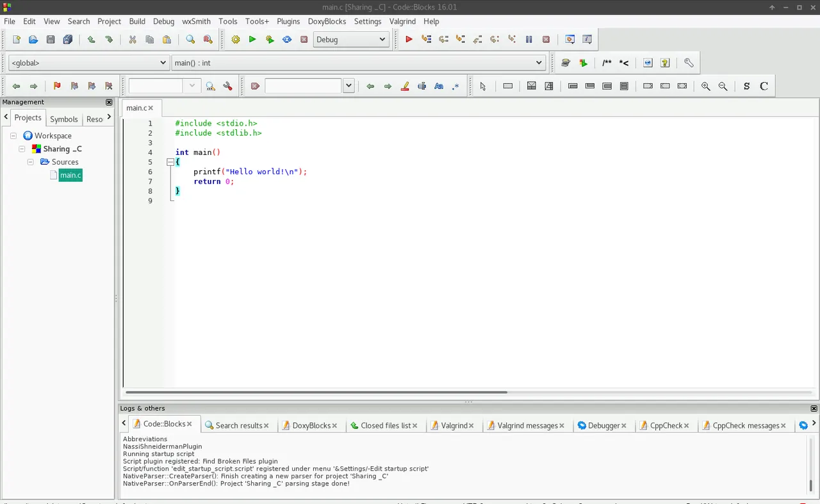Insert a Doxygen block comment with the /** icon
Screen dimensions: 820x504
[x=607, y=63]
